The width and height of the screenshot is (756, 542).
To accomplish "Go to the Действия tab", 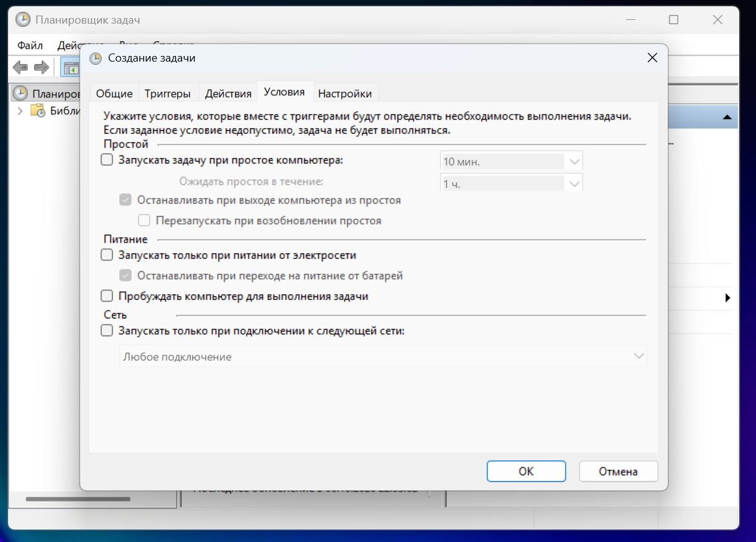I will (228, 93).
